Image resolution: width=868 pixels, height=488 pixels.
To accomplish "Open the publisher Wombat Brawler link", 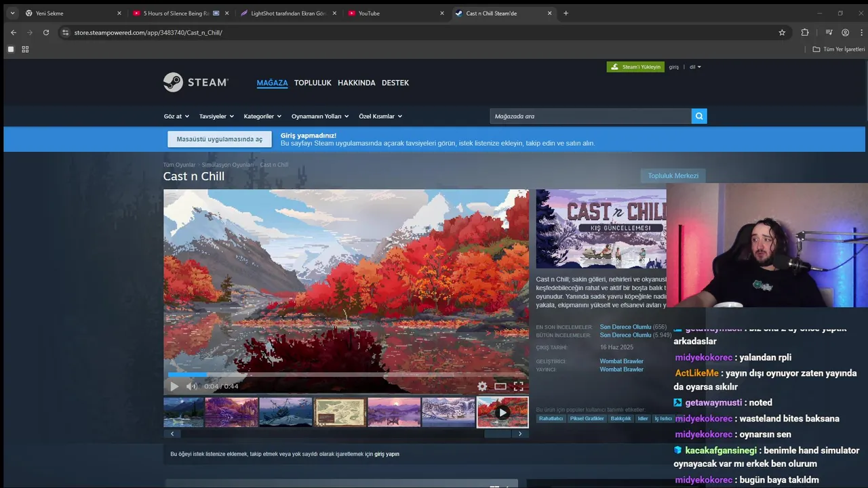I will 621,369.
